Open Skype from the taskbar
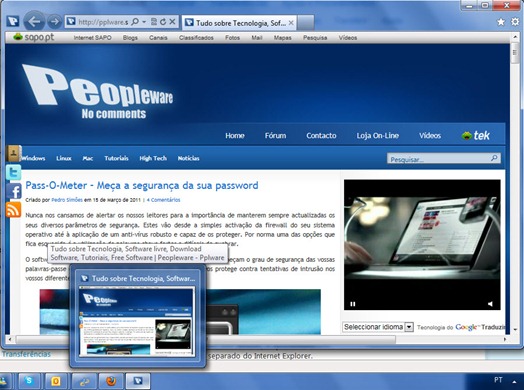524x390 pixels. (29, 381)
